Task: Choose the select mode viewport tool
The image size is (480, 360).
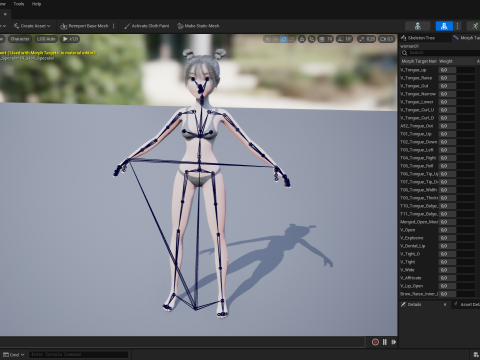Action: [267, 39]
